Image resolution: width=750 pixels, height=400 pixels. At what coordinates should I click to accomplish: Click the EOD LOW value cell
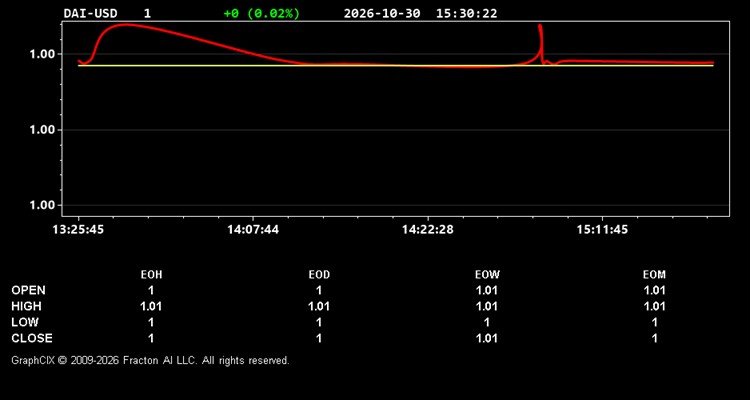(x=319, y=322)
